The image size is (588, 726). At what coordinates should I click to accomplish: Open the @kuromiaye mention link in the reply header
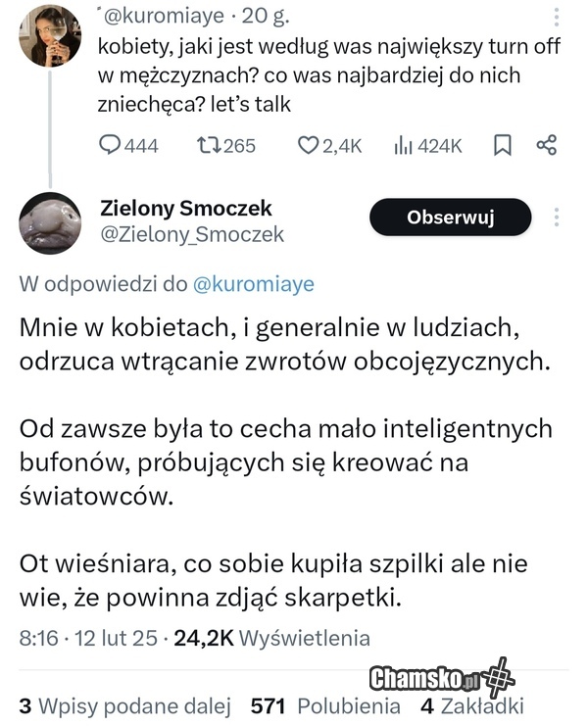[253, 284]
